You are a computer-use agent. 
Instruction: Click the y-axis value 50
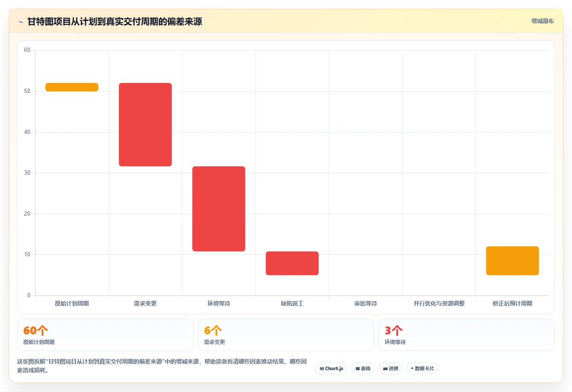point(27,91)
